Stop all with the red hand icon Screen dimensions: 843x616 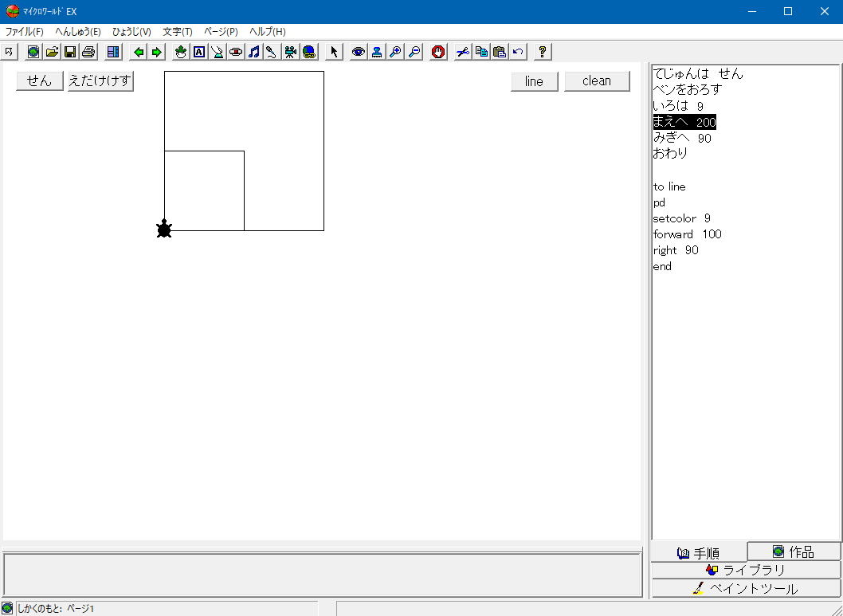tap(438, 52)
